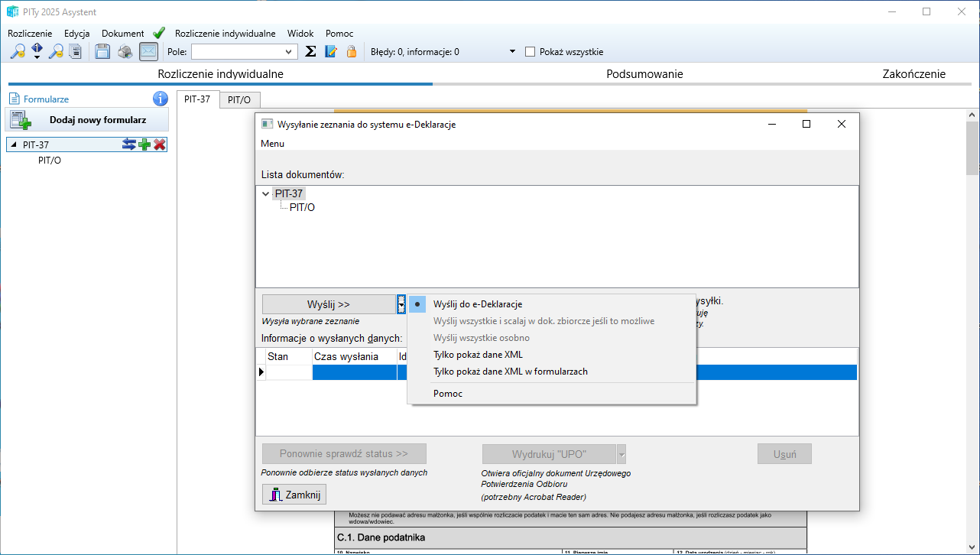Click the printer icon in toolbar
The height and width of the screenshot is (555, 980).
coord(125,52)
